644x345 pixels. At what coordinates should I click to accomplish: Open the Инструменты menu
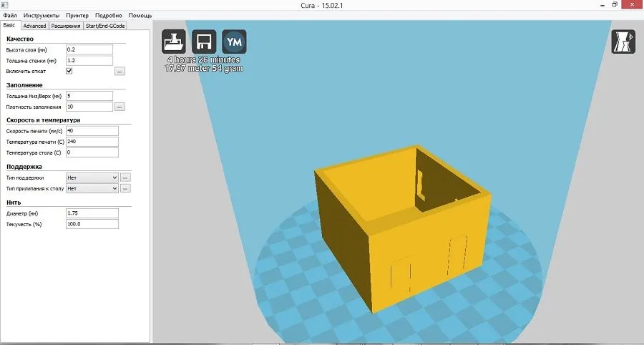click(42, 15)
